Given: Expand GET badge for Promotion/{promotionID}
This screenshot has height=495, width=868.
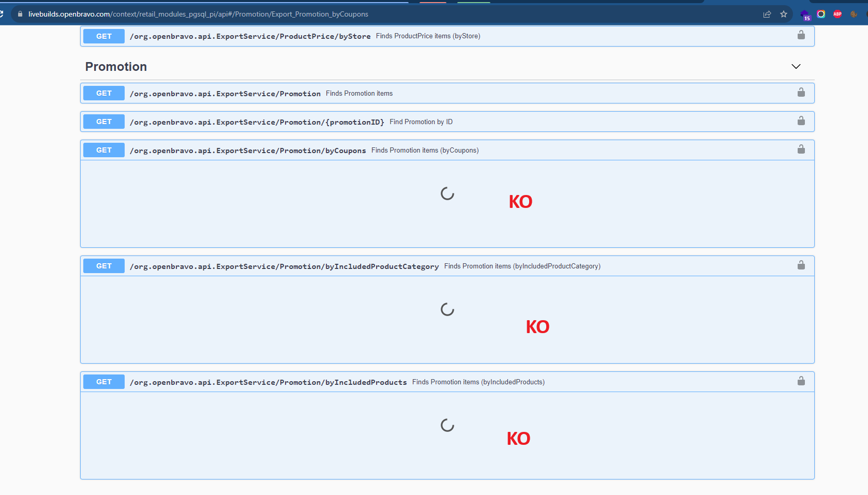Looking at the screenshot, I should click(x=104, y=122).
